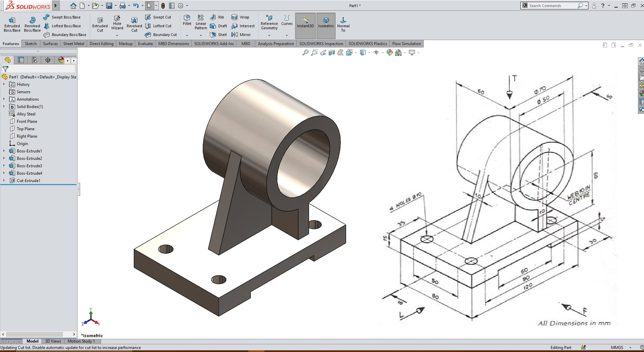Image resolution: width=644 pixels, height=352 pixels.
Task: Expand the Boss-Extrude1 feature node
Action: (4, 151)
